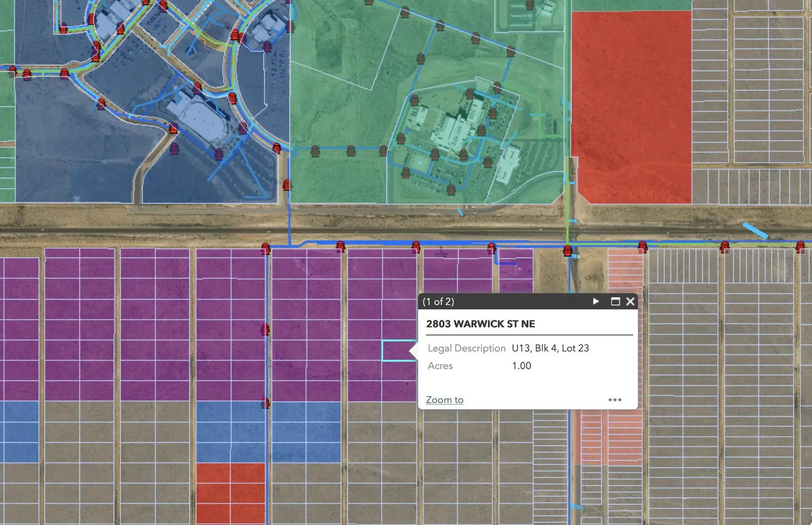Open the popup's three-dot options menu
This screenshot has width=812, height=525.
[615, 400]
